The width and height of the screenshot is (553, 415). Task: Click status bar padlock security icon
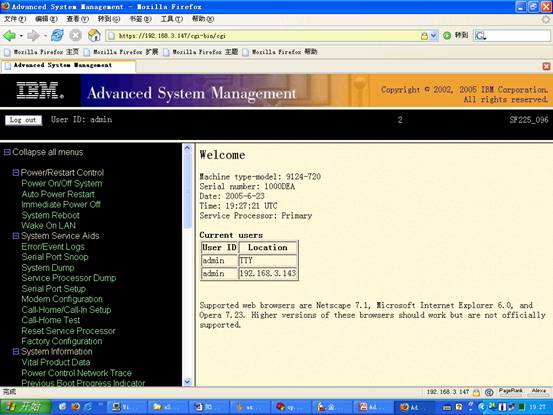pyautogui.click(x=476, y=392)
